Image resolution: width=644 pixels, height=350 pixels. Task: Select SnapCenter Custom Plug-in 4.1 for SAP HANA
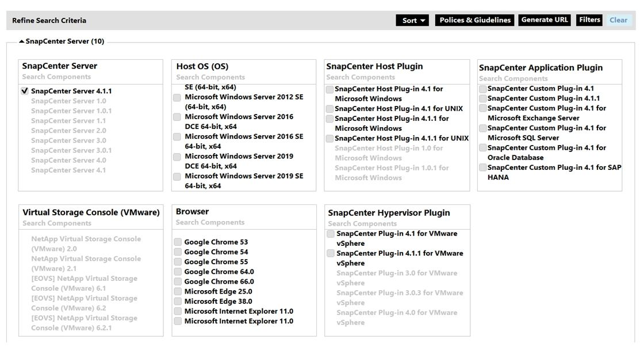(483, 168)
